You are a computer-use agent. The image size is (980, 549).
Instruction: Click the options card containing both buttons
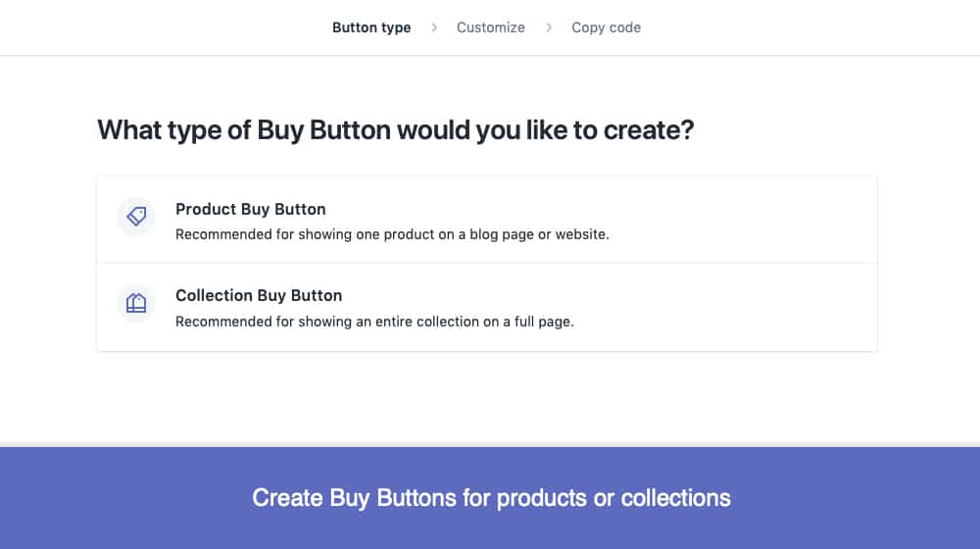[487, 264]
